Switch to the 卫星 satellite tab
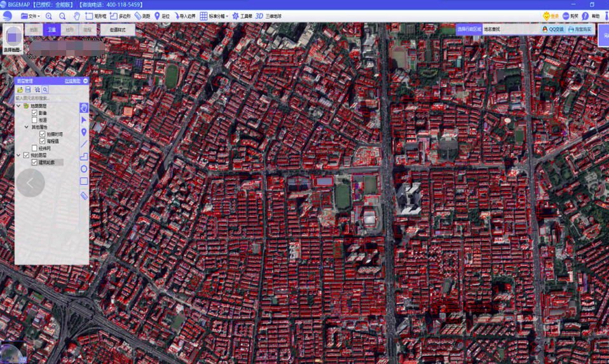This screenshot has width=609, height=364. coord(51,29)
